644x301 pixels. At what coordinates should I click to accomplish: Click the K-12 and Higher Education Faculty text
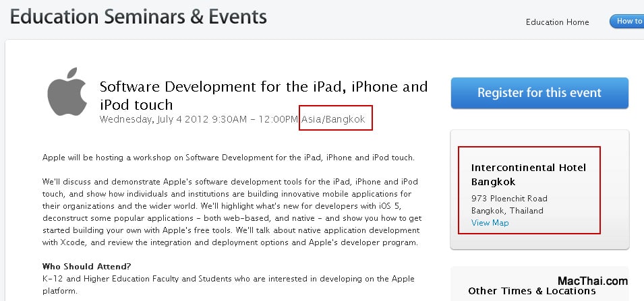(229, 285)
